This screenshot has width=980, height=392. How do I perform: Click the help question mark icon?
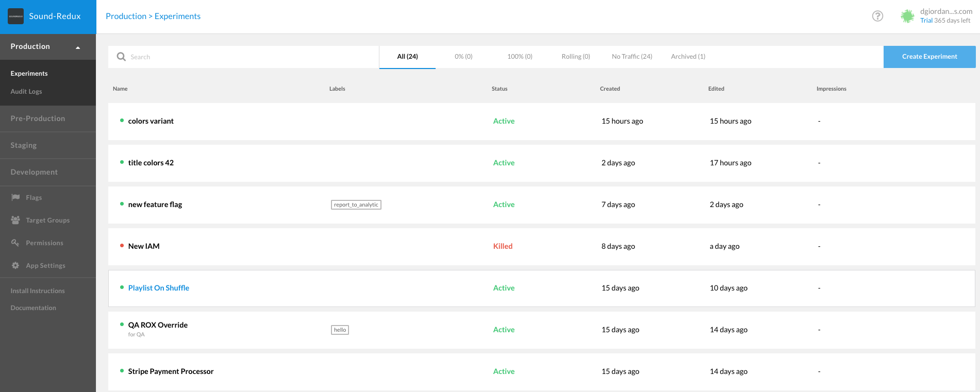[877, 16]
